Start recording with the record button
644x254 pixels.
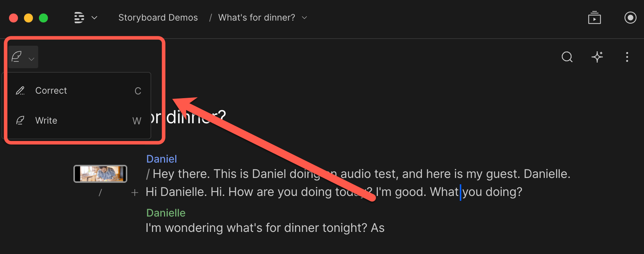(630, 18)
